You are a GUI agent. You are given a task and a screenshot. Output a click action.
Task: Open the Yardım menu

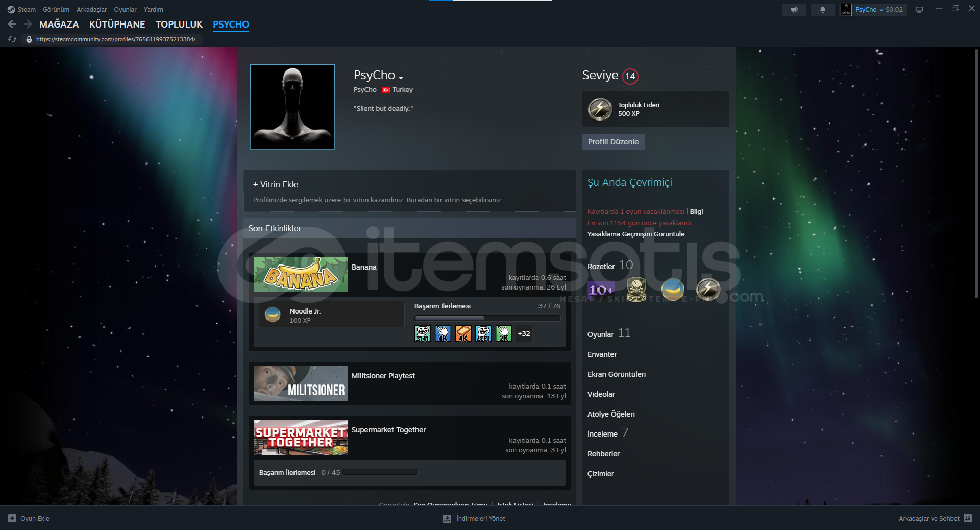[x=154, y=10]
